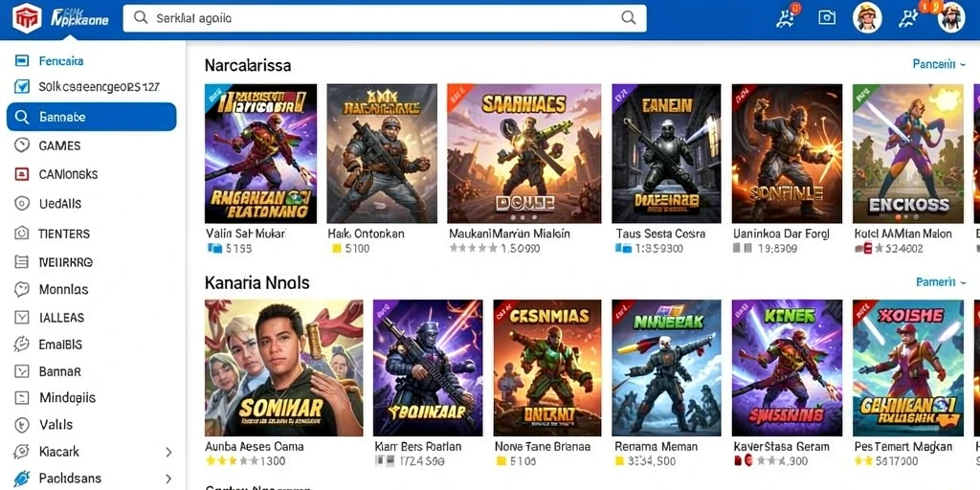Click the search magnifier inside search box

pyautogui.click(x=142, y=18)
